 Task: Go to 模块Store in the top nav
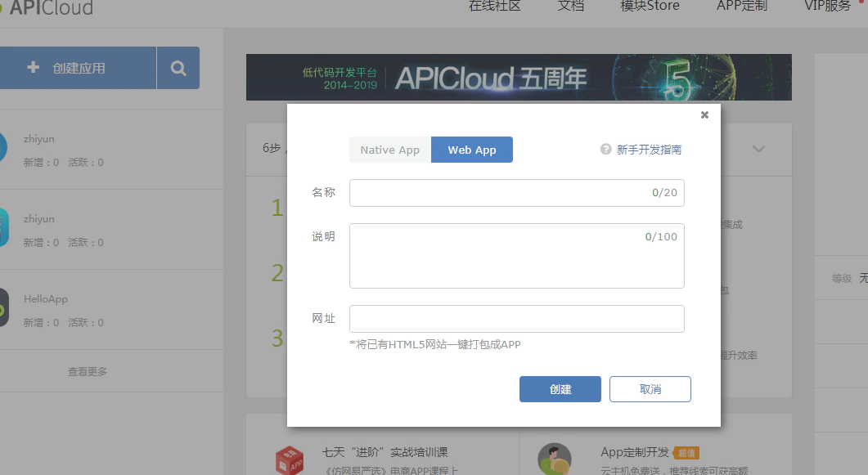click(650, 6)
